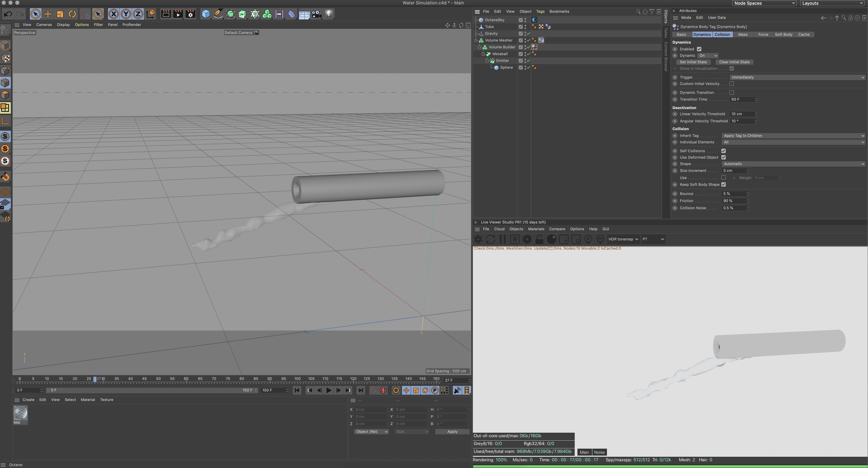The height and width of the screenshot is (468, 868).
Task: Click the timeline playhead at frame 27
Action: pos(95,379)
